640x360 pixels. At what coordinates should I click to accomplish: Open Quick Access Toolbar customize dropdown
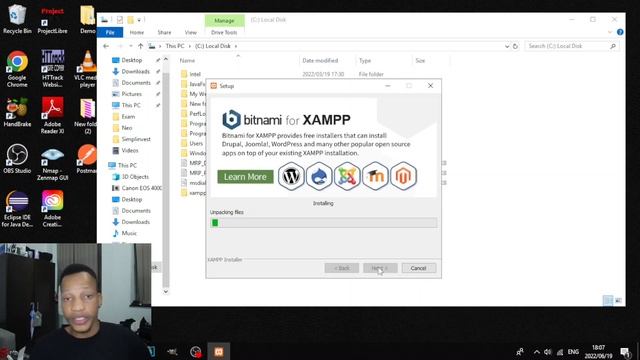coord(139,20)
